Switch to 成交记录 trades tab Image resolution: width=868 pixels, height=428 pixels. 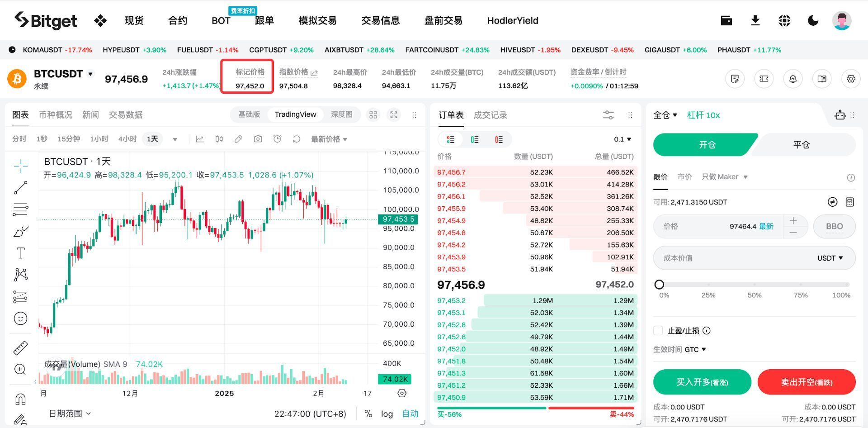[490, 115]
